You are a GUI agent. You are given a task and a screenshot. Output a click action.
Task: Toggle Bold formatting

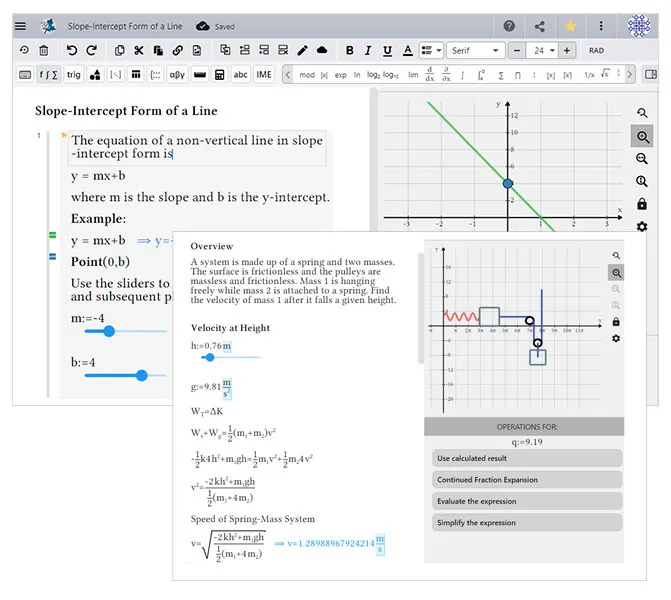pos(350,50)
